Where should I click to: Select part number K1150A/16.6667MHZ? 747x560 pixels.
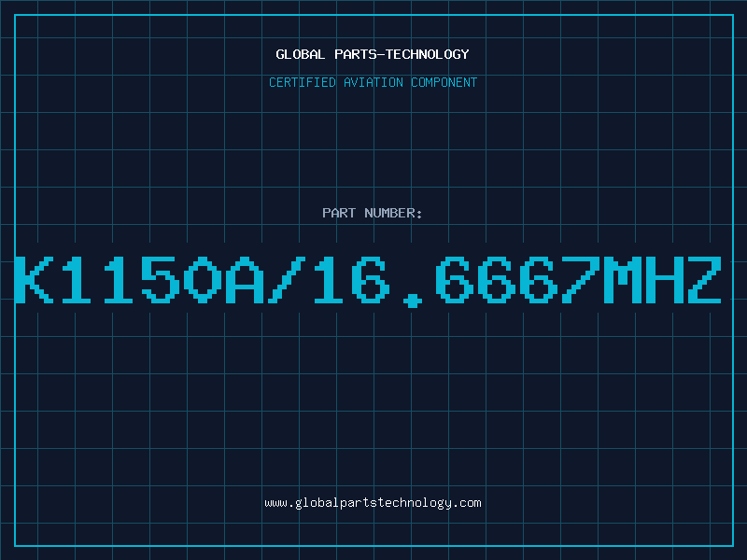coord(368,281)
